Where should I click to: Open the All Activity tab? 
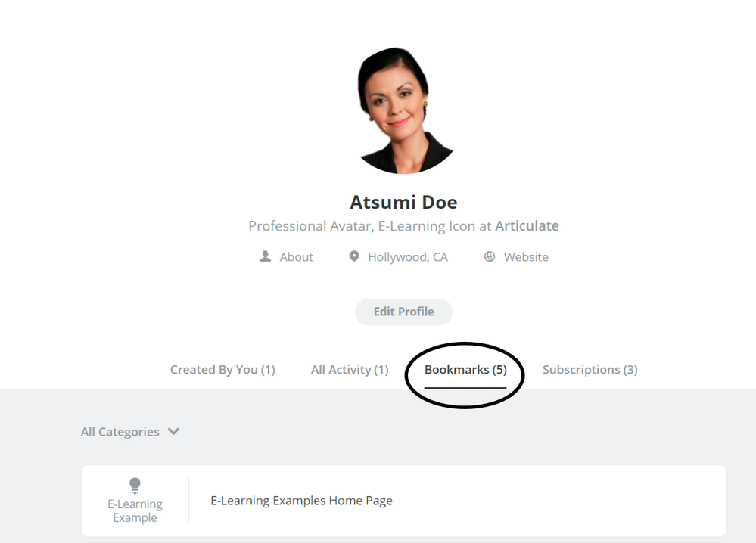point(350,370)
